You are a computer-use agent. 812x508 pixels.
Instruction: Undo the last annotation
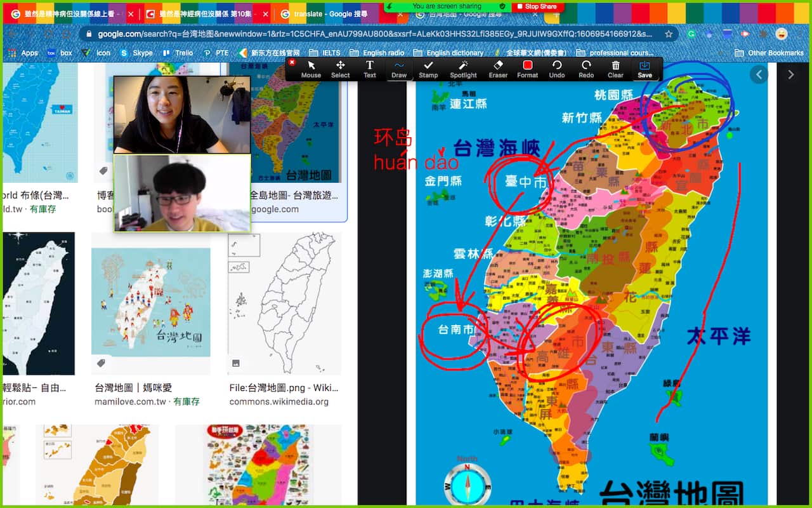556,69
